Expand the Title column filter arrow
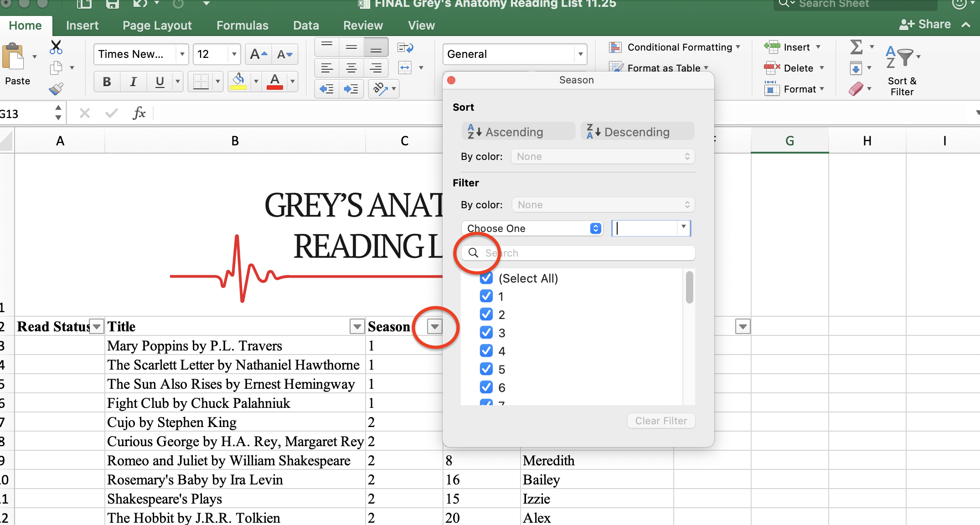The width and height of the screenshot is (980, 525). point(357,327)
